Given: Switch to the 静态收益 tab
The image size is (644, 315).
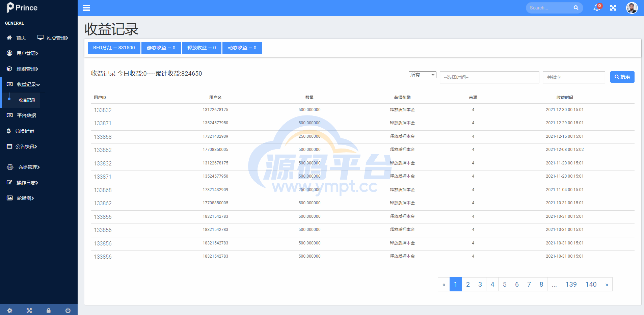Looking at the screenshot, I should point(161,48).
